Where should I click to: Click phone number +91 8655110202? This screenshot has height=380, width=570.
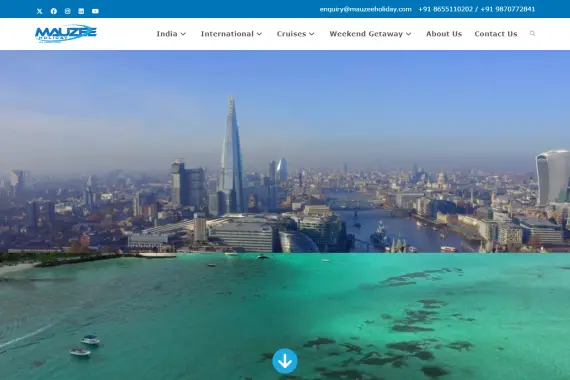point(445,9)
